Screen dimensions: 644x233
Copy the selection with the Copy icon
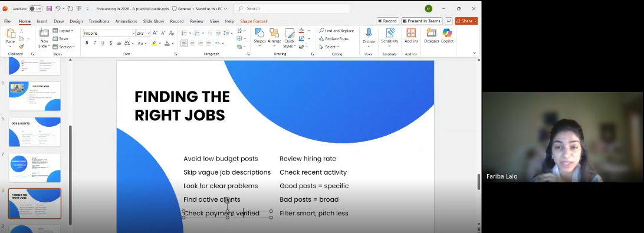21,38
